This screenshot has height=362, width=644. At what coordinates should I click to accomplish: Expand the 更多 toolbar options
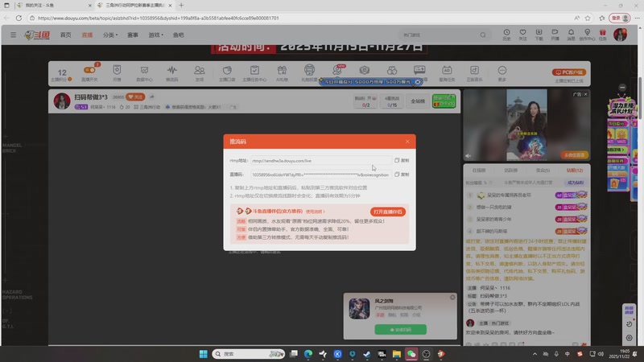(502, 73)
